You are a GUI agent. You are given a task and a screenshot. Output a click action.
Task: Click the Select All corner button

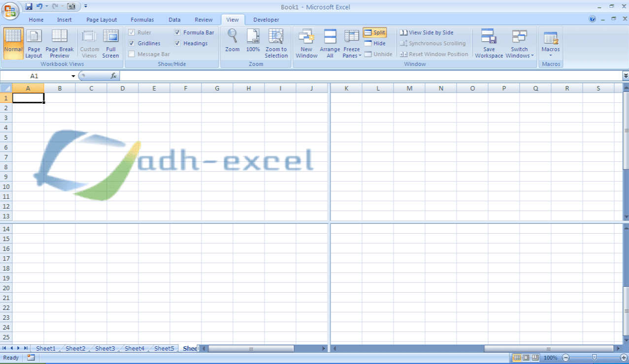[x=6, y=88]
